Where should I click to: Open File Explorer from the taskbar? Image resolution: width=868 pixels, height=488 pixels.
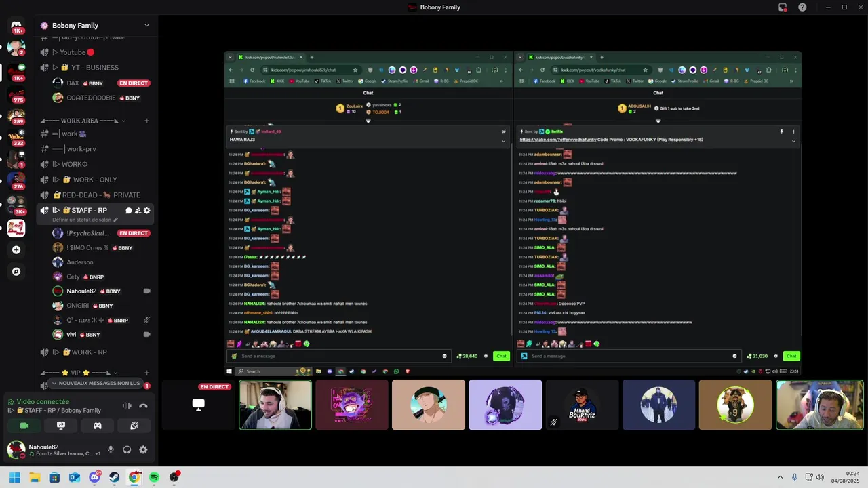coord(34,477)
